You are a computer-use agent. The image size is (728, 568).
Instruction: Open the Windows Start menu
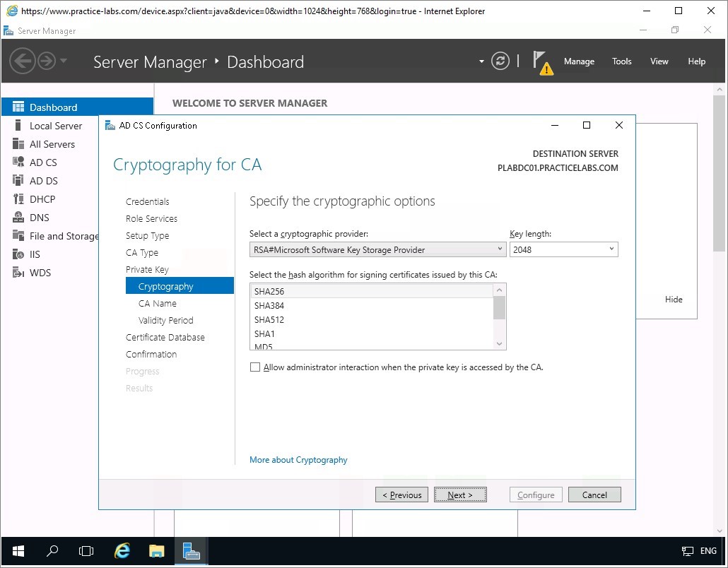[18, 551]
